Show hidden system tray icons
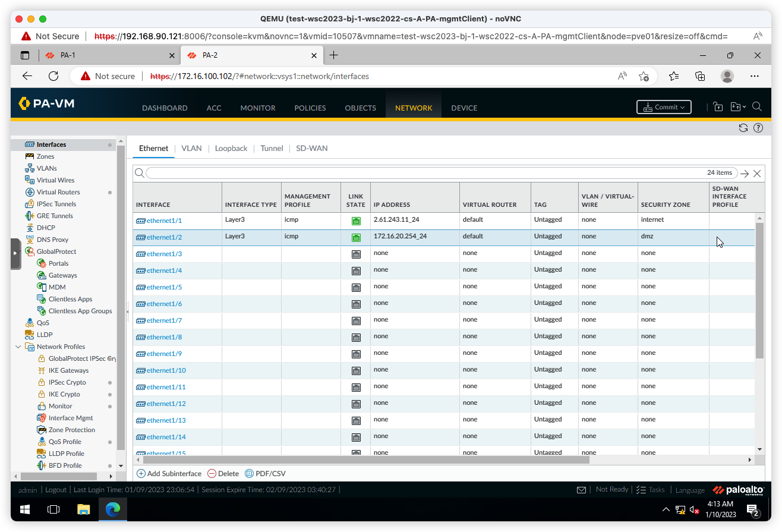 [666, 509]
